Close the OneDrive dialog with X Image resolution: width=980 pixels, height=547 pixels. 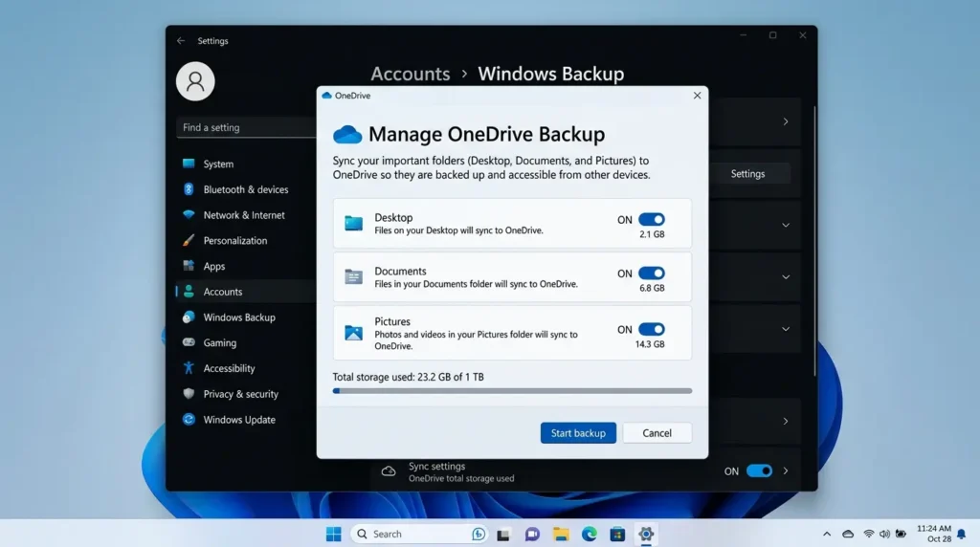(x=697, y=96)
